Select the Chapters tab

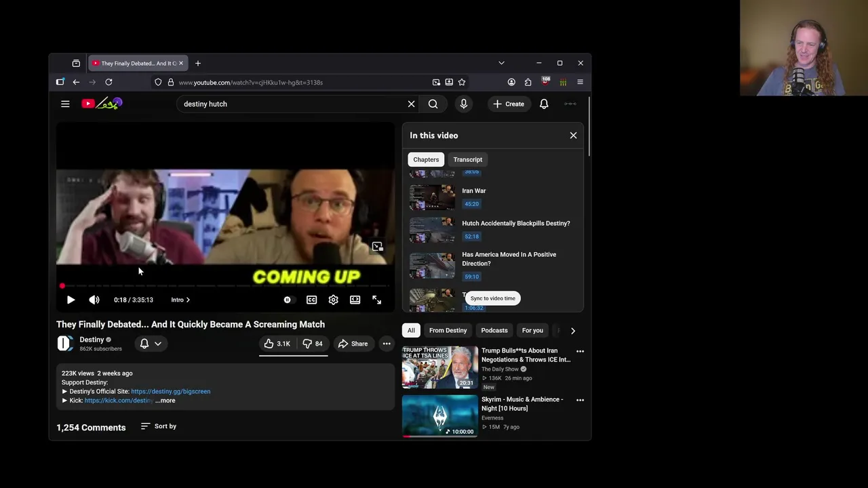[x=426, y=159]
